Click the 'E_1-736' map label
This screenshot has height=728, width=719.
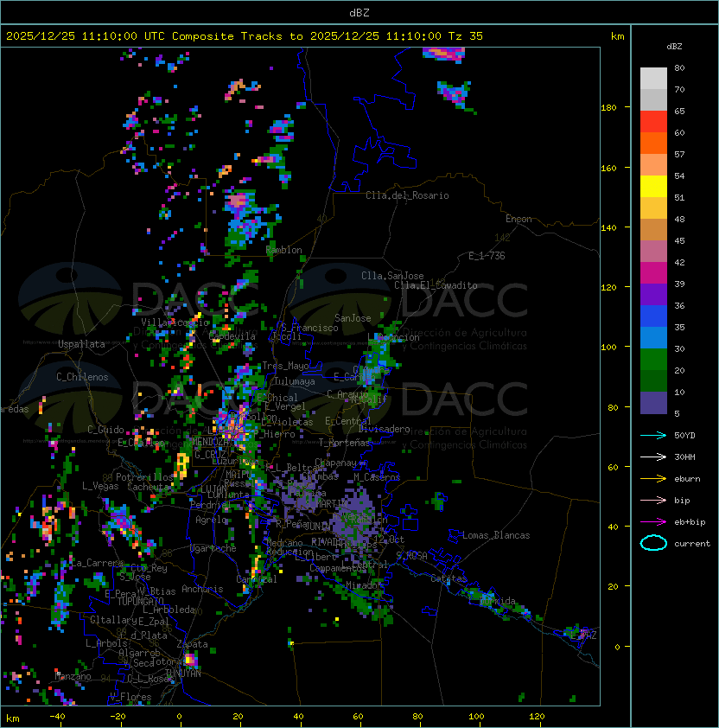click(x=487, y=256)
